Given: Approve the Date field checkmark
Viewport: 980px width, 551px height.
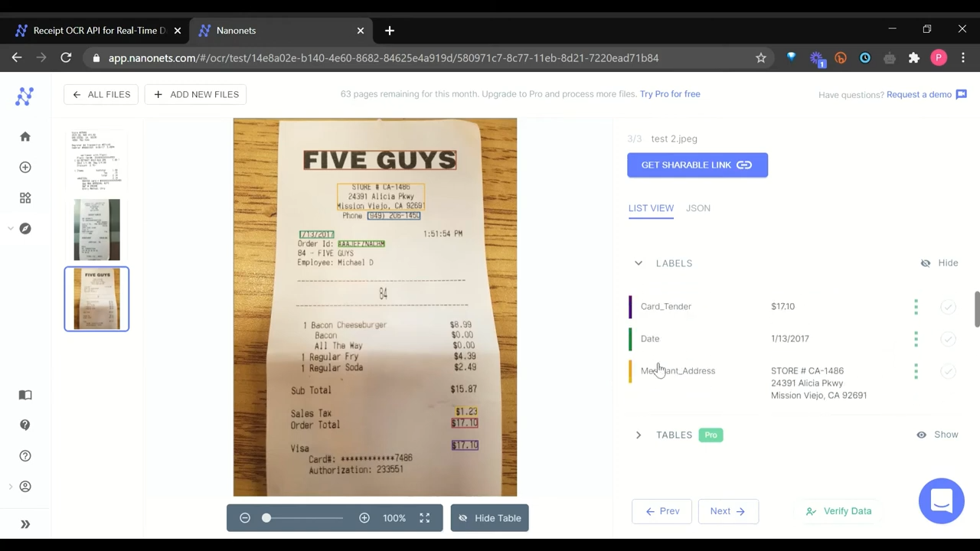Looking at the screenshot, I should point(948,338).
